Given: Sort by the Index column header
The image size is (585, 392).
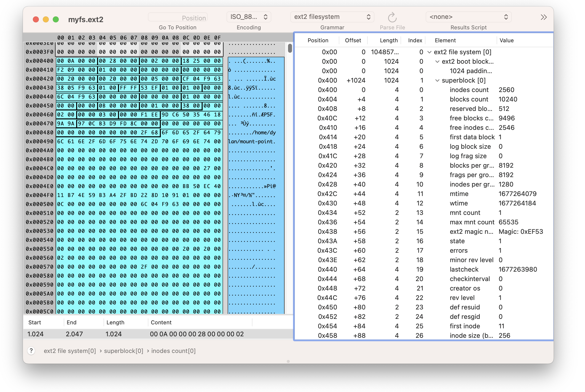Looking at the screenshot, I should pyautogui.click(x=415, y=40).
